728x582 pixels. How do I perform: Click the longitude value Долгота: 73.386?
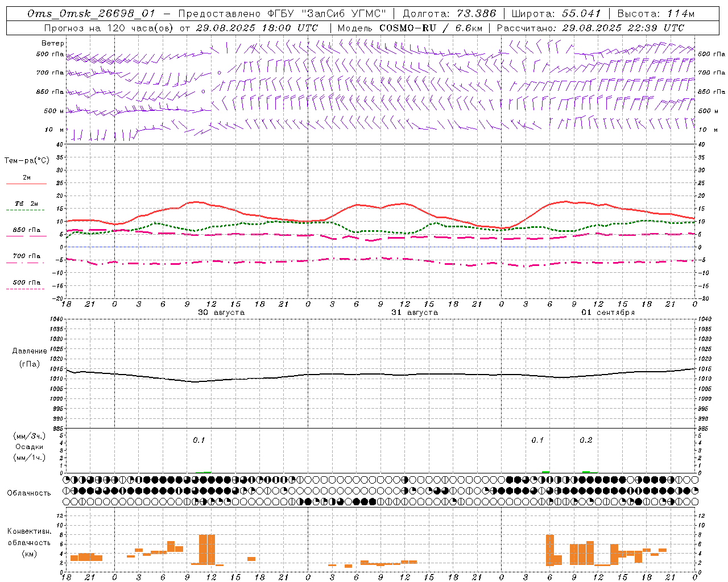449,14
